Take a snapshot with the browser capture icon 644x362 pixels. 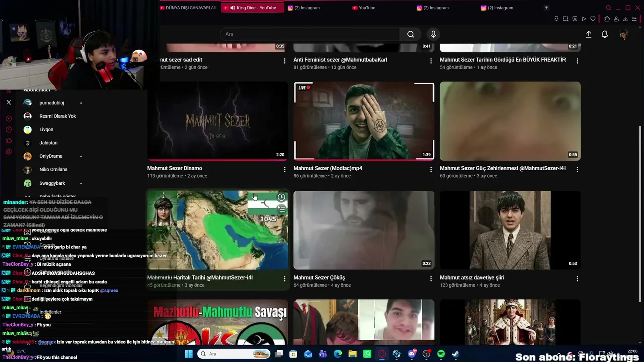tap(566, 19)
